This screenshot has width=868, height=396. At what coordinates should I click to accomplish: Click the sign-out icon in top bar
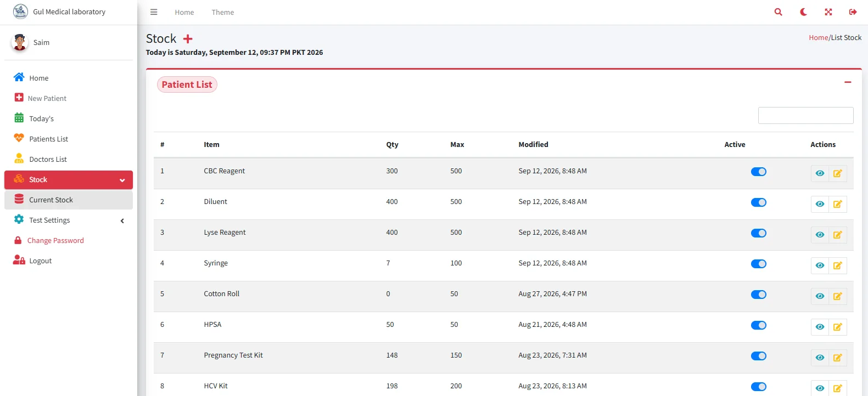coord(853,12)
